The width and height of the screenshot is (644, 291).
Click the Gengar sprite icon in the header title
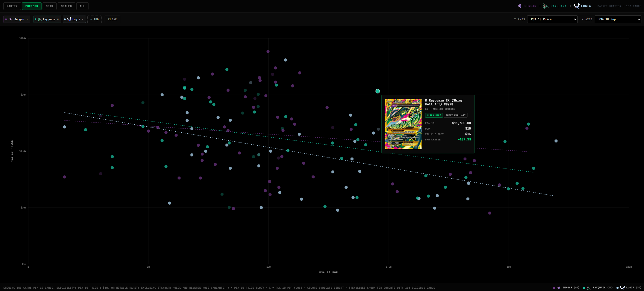(519, 6)
